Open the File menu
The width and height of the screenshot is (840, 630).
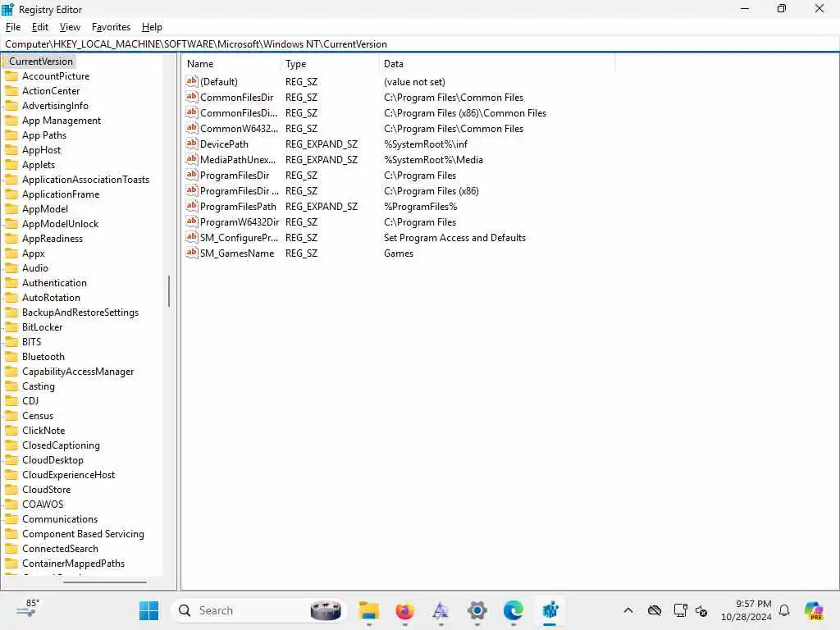[13, 27]
